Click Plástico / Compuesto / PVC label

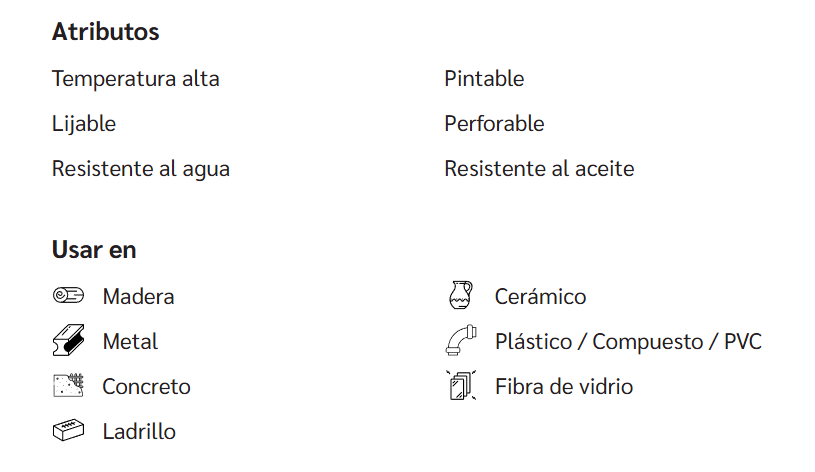[x=628, y=341]
